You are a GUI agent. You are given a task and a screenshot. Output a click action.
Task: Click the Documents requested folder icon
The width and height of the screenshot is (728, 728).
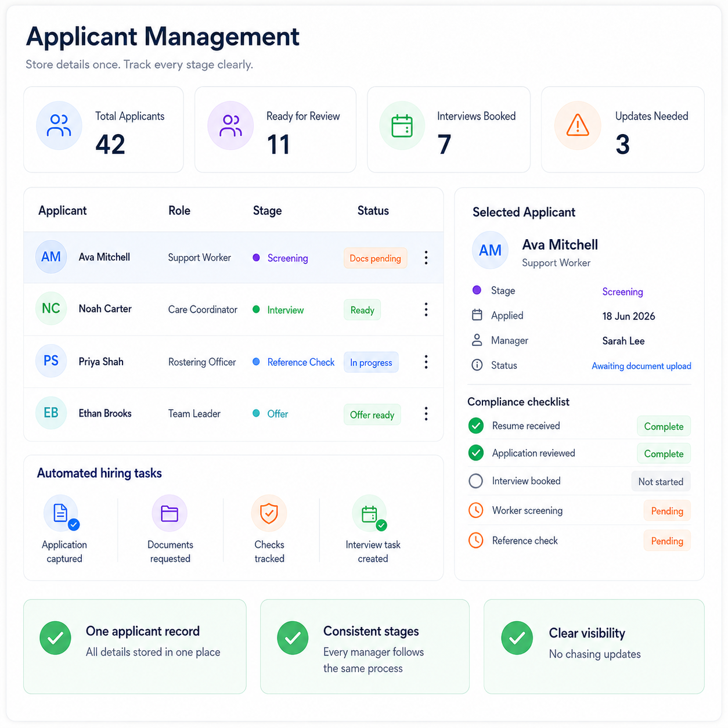[x=170, y=513]
